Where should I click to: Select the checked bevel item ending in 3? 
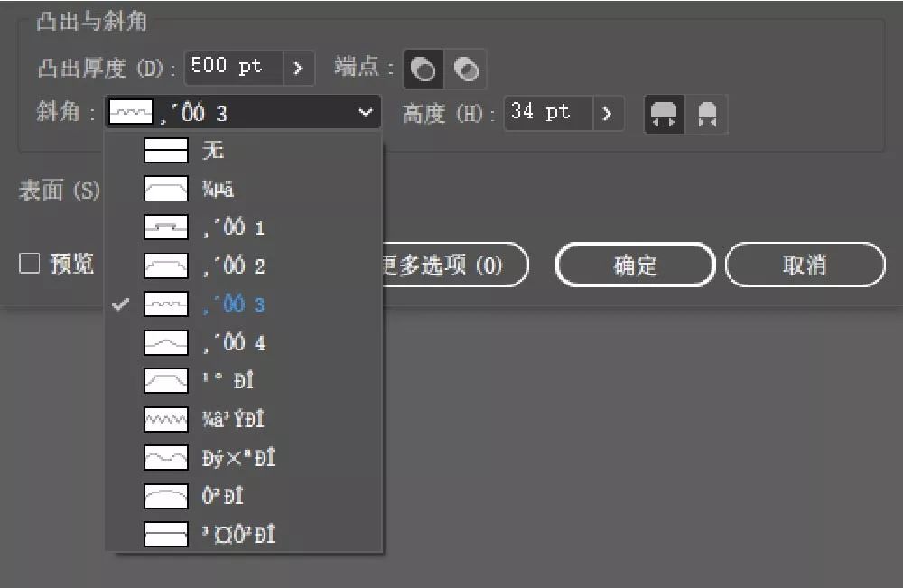tap(233, 304)
